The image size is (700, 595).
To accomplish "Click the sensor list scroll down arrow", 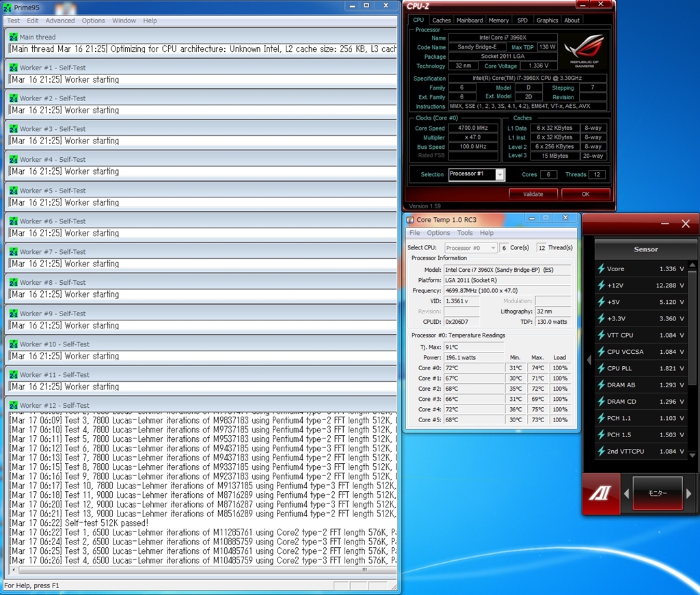I will coord(692,456).
